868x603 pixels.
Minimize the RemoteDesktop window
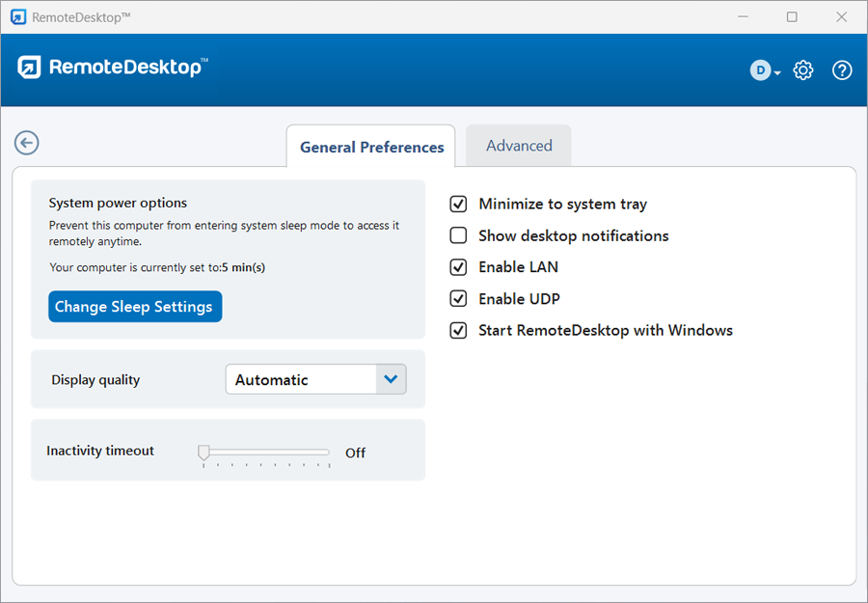[x=744, y=16]
